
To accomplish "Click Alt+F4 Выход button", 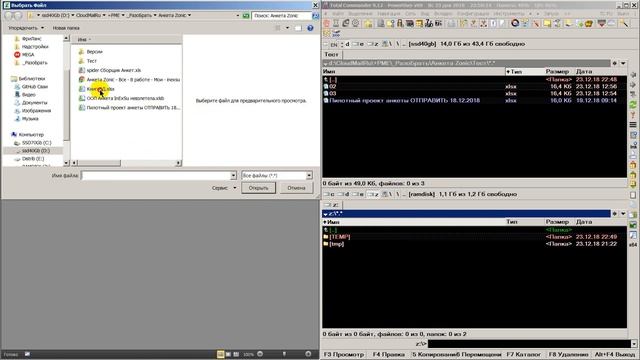I will coord(615,355).
